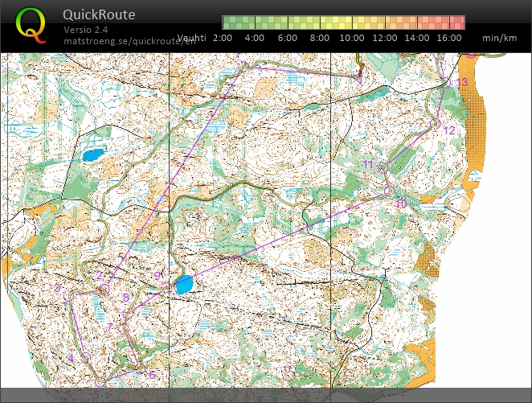This screenshot has height=403, width=532.
Task: Pick the red end of pace gradient
Action: (x=460, y=23)
